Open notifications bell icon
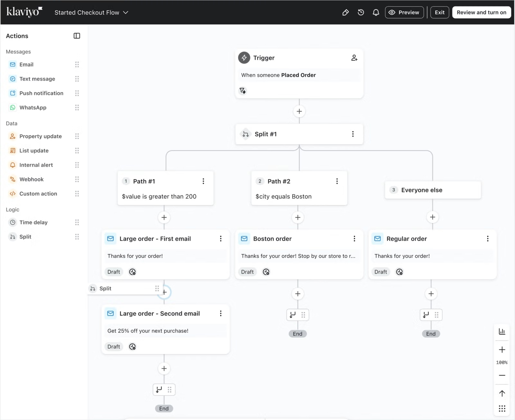 click(376, 13)
